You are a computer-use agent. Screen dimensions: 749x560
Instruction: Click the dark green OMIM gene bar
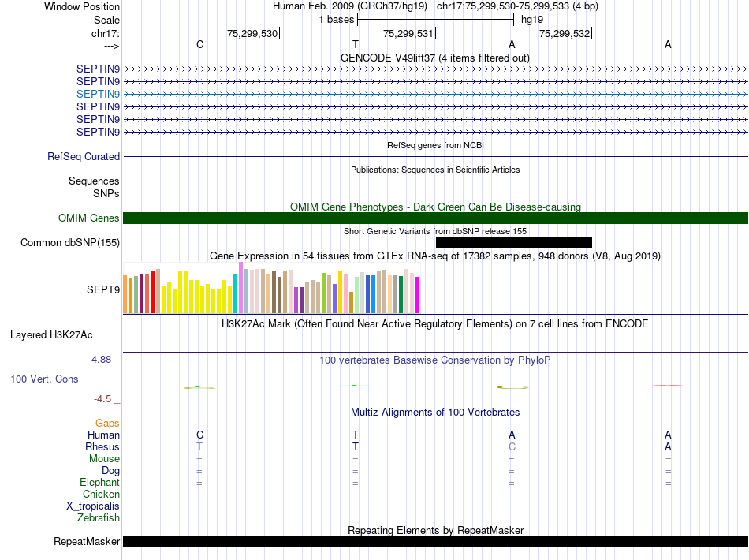pyautogui.click(x=435, y=218)
